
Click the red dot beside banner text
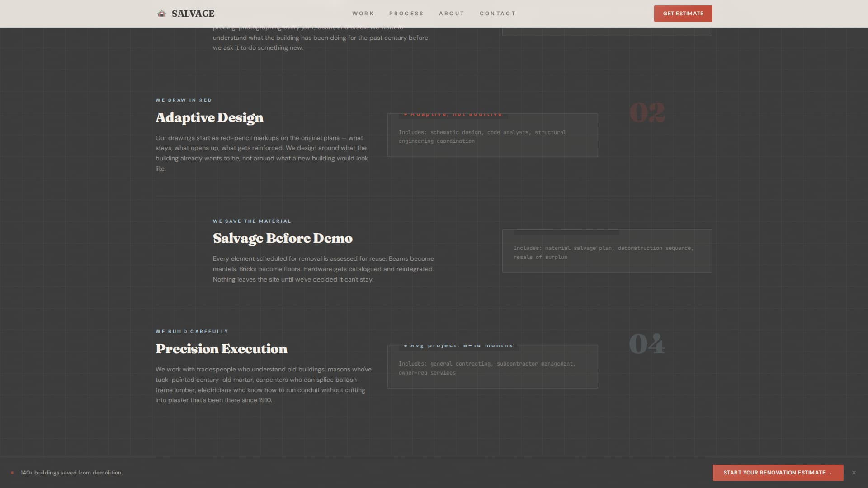(12, 473)
